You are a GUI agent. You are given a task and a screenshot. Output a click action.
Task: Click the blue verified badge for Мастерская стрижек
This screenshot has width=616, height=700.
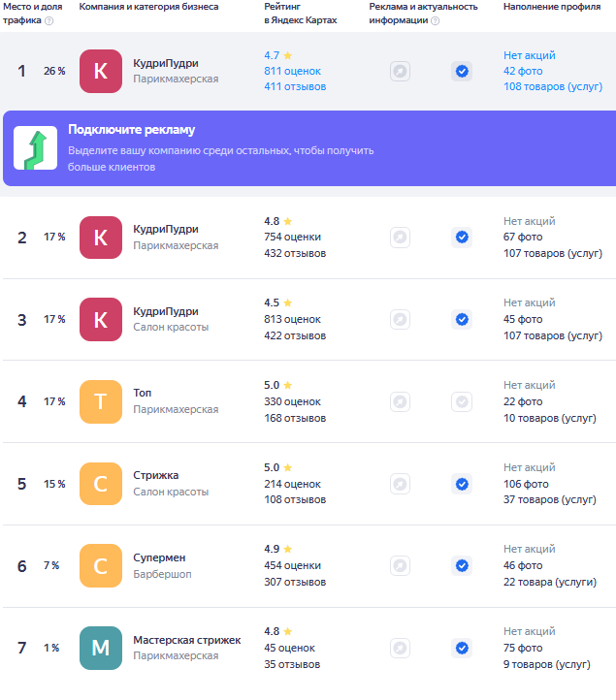pos(462,649)
